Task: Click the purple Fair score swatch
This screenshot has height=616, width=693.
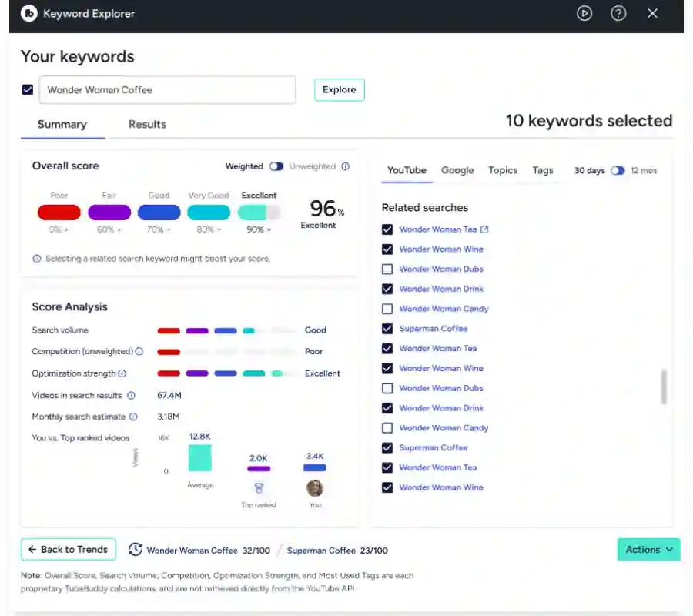Action: (109, 213)
